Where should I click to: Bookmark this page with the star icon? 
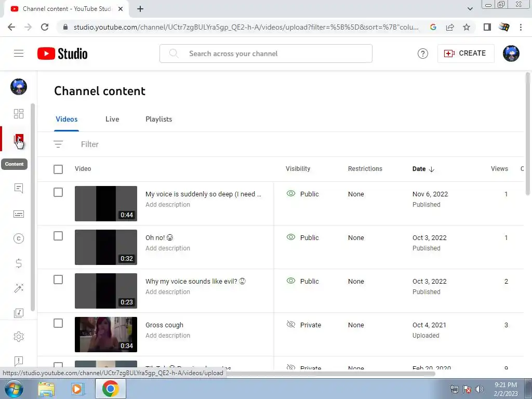point(467,27)
